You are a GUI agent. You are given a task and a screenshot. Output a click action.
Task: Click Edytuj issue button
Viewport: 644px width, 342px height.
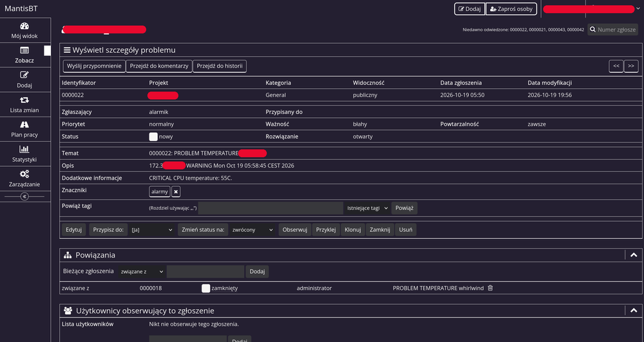pyautogui.click(x=74, y=230)
